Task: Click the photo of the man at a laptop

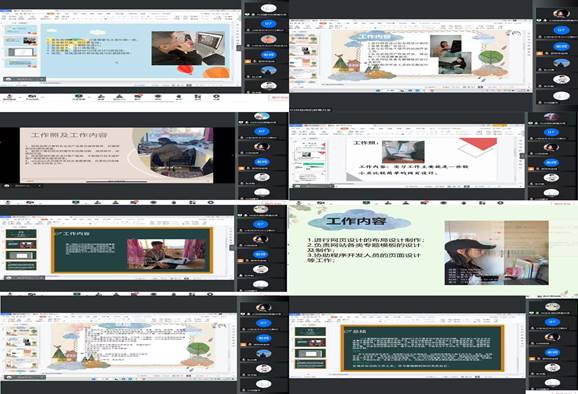Action: pos(188,48)
